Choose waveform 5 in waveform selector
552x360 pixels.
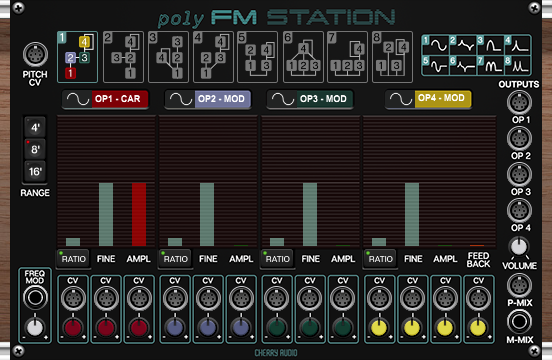tap(435, 65)
